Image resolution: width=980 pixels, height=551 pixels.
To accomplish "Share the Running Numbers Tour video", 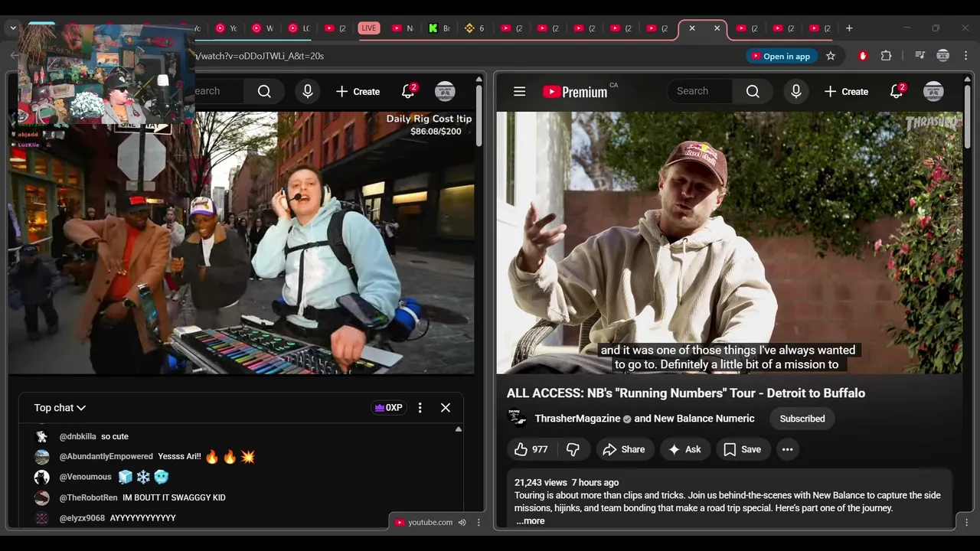I will [x=625, y=449].
